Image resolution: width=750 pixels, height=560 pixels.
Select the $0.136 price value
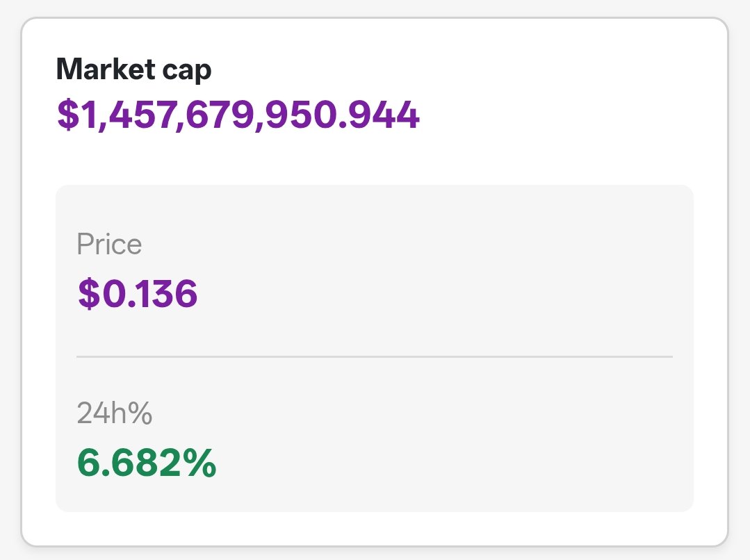[137, 293]
